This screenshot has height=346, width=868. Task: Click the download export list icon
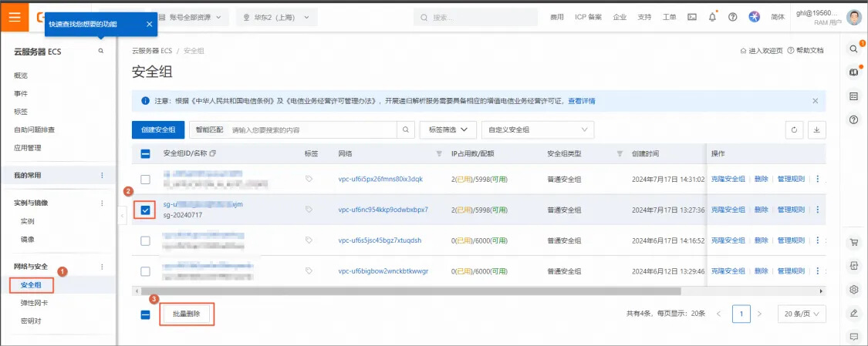pyautogui.click(x=816, y=130)
